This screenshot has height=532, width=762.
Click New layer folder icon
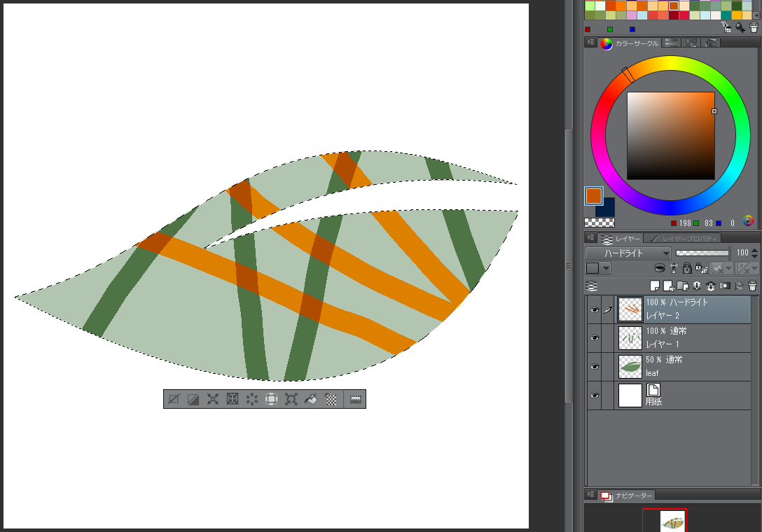pos(683,286)
